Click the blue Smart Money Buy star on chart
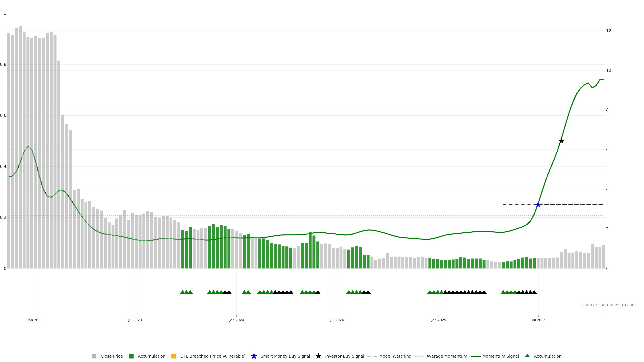Screen dimensions: 644x362 (538, 205)
